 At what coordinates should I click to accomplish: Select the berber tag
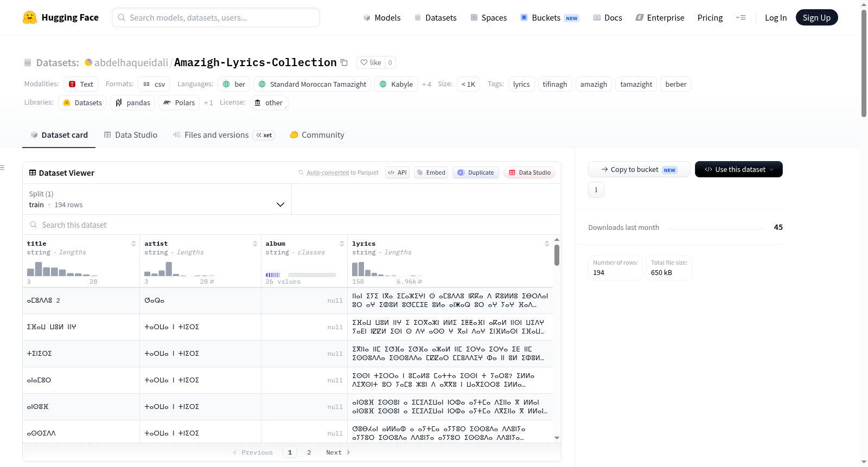(676, 84)
